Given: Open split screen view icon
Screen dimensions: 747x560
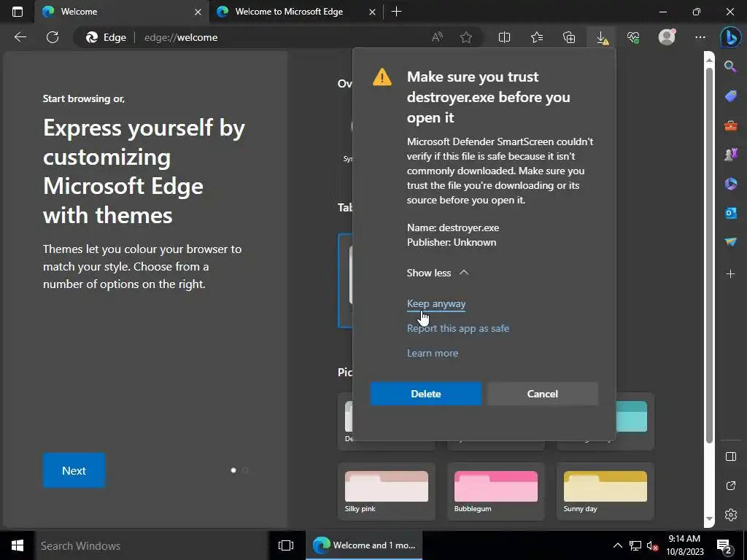Looking at the screenshot, I should (x=504, y=37).
